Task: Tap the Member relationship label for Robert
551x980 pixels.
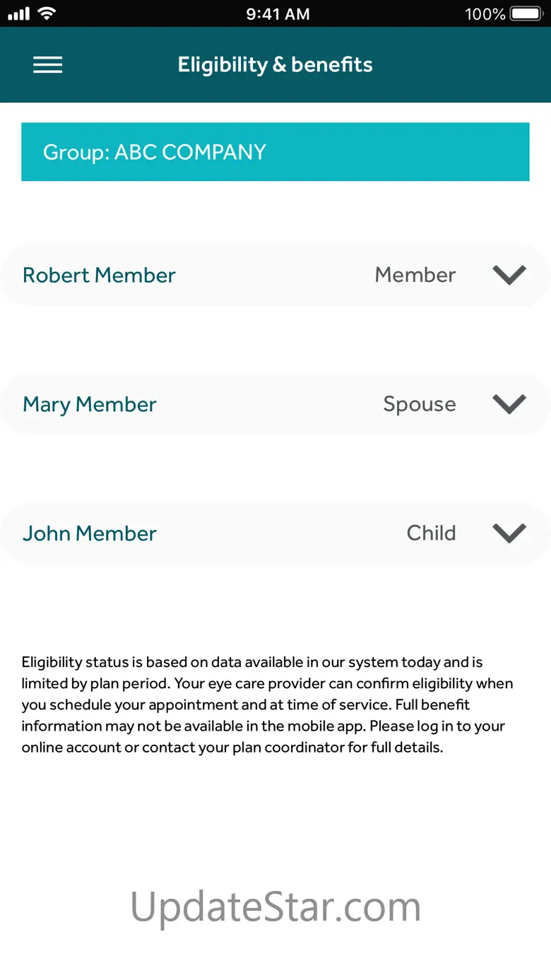Action: tap(415, 275)
